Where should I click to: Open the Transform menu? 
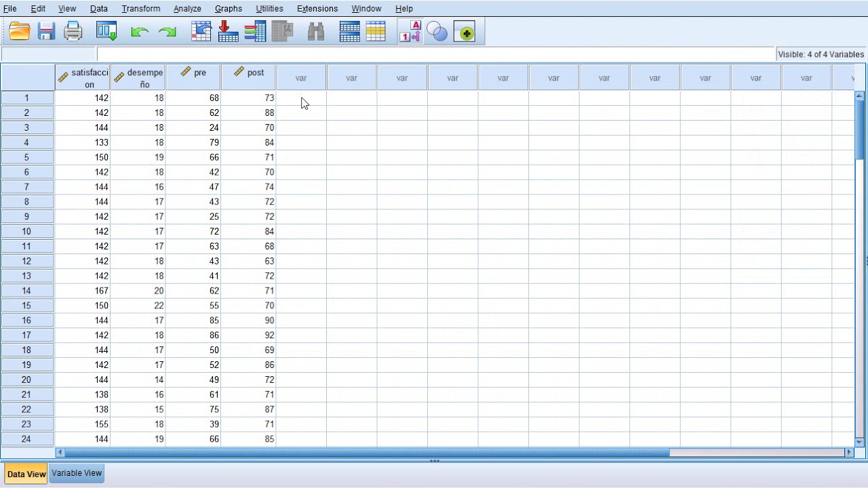141,9
